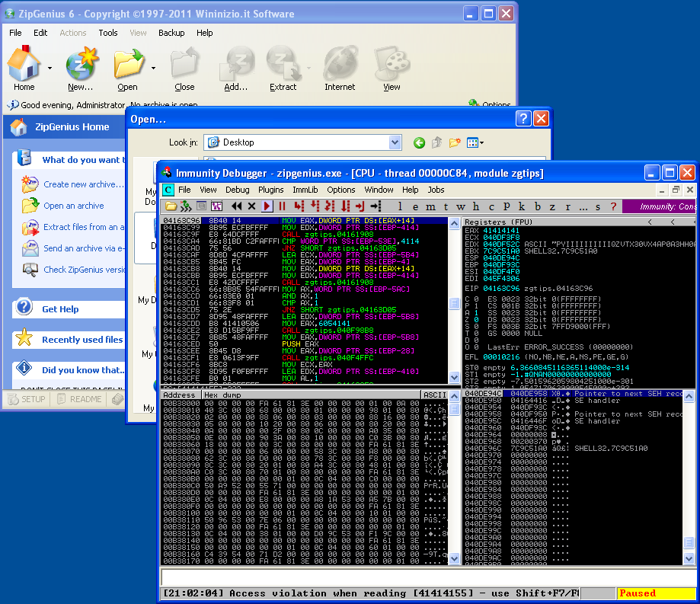Show references with the r button
Image resolution: width=700 pixels, height=604 pixels.
pyautogui.click(x=568, y=206)
